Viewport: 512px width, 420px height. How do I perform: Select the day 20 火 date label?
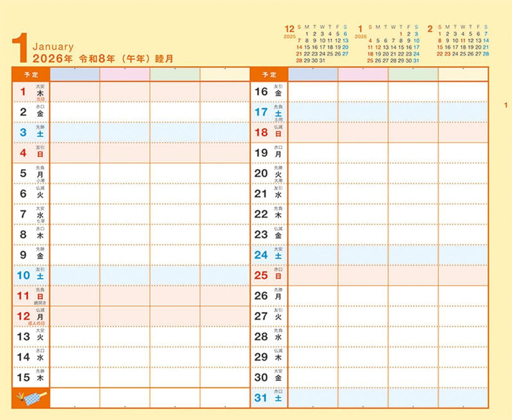[x=269, y=173]
